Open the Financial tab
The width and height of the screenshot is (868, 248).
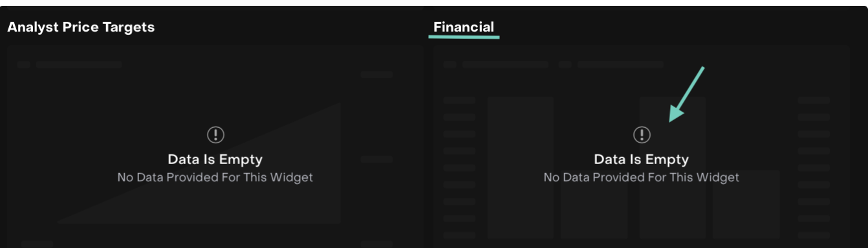click(x=464, y=27)
